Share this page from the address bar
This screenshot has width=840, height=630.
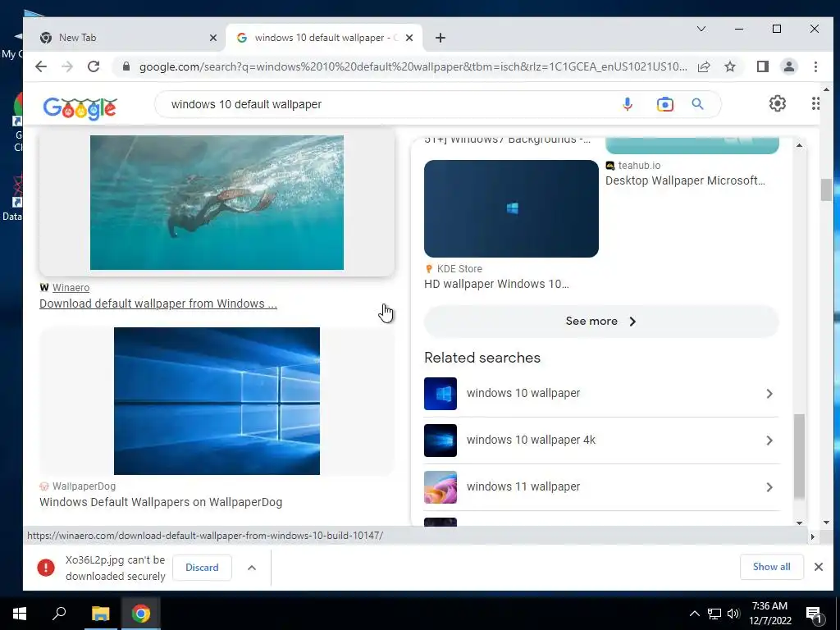click(x=704, y=66)
